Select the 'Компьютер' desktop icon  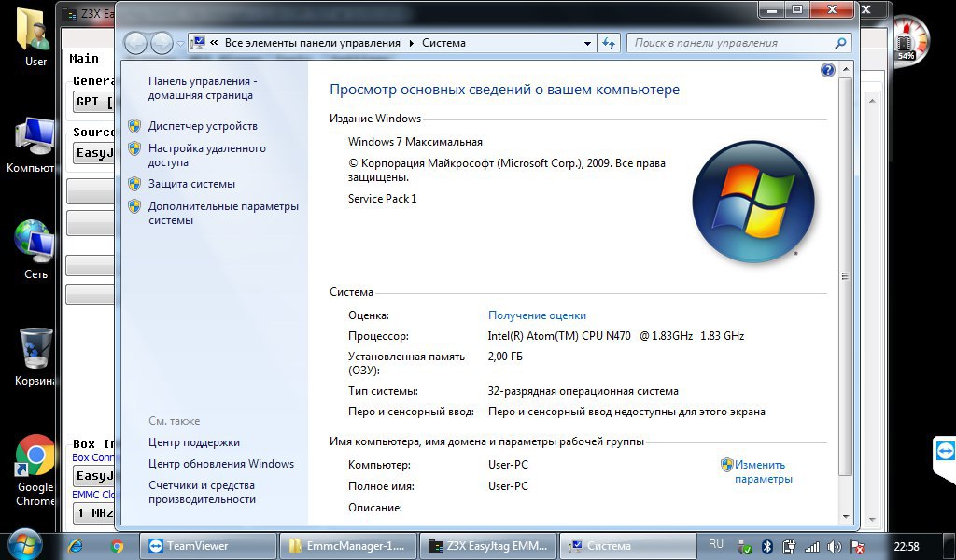[31, 145]
